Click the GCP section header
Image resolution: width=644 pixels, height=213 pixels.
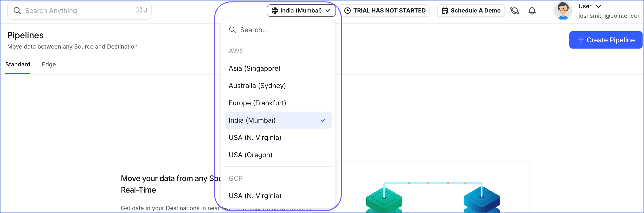point(236,178)
